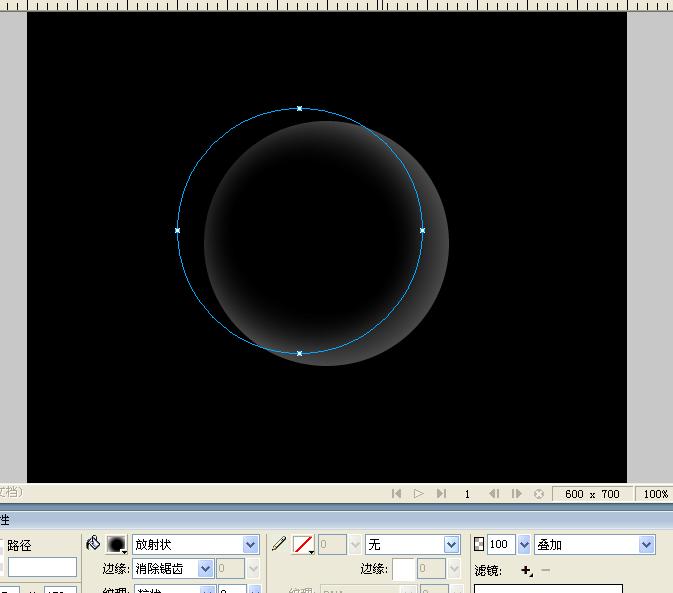Screen dimensions: 673x593
Task: Select the left anchor point of the ellipse
Action: click(x=178, y=230)
